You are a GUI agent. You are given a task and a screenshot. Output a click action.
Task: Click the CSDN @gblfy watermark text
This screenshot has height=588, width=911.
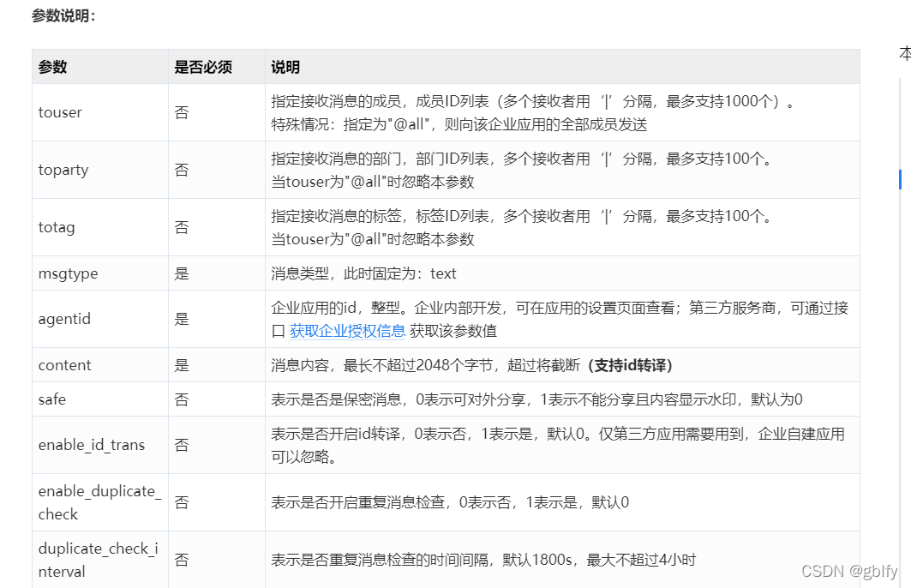point(850,570)
